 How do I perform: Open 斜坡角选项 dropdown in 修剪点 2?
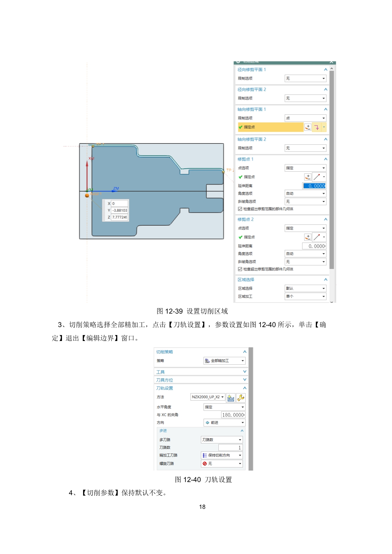(305, 262)
